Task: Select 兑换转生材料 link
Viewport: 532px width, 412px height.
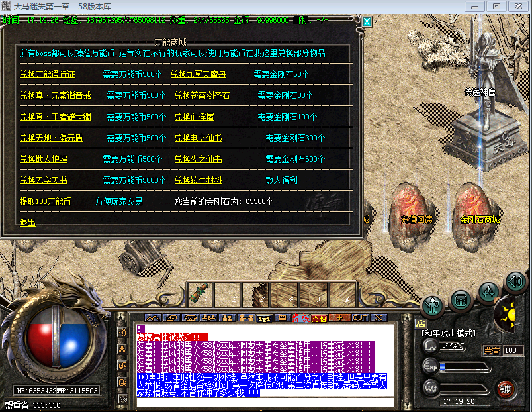Action: 198,180
